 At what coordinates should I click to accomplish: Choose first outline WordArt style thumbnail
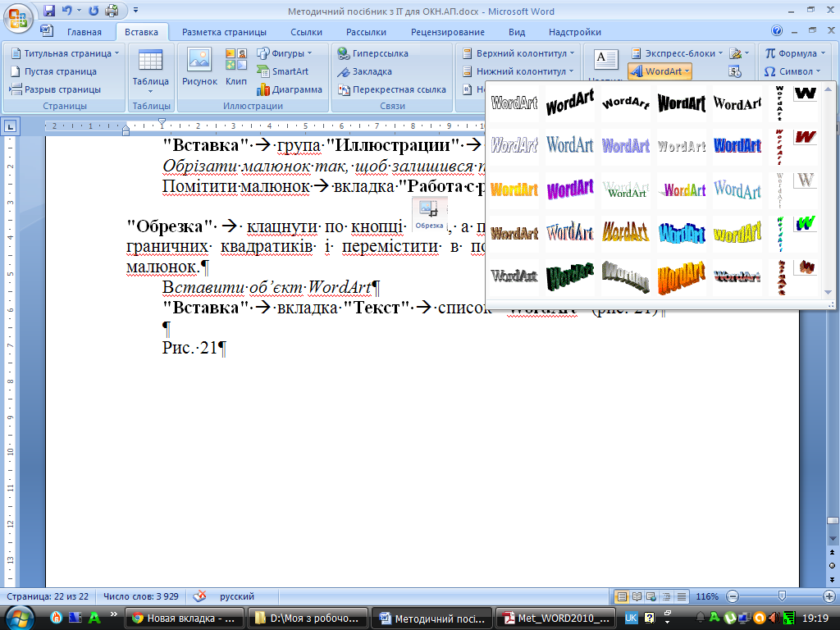point(514,103)
